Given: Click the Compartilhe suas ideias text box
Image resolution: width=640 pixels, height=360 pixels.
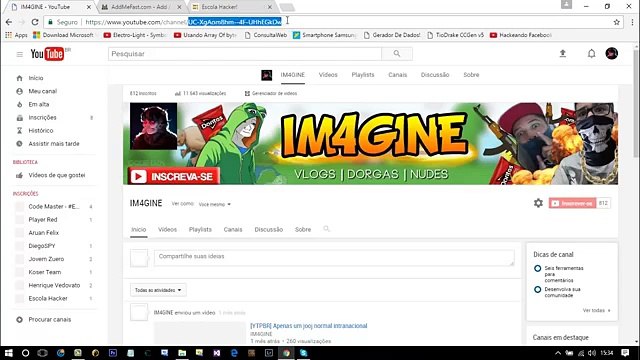Looking at the screenshot, I should (x=334, y=258).
